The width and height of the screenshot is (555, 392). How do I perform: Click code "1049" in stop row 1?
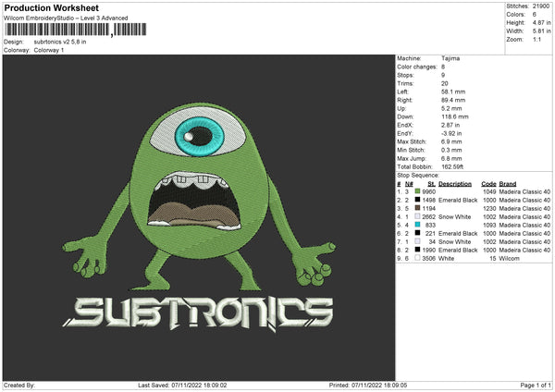point(489,191)
